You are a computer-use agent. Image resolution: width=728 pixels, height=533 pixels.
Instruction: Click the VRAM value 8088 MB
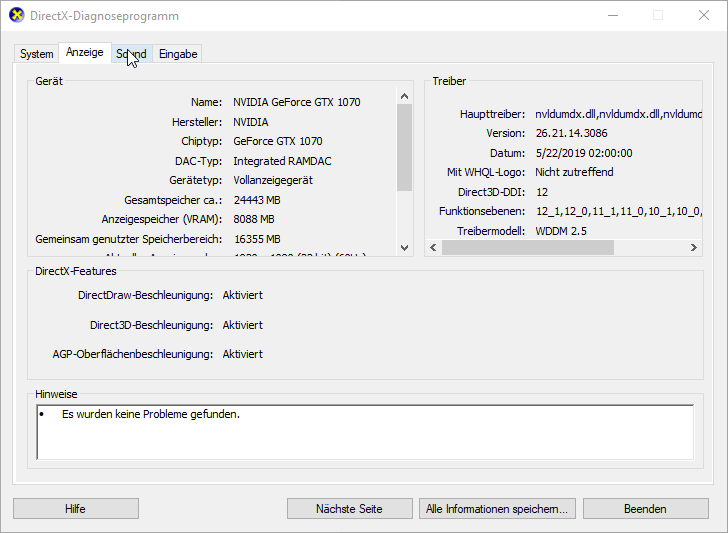(254, 219)
